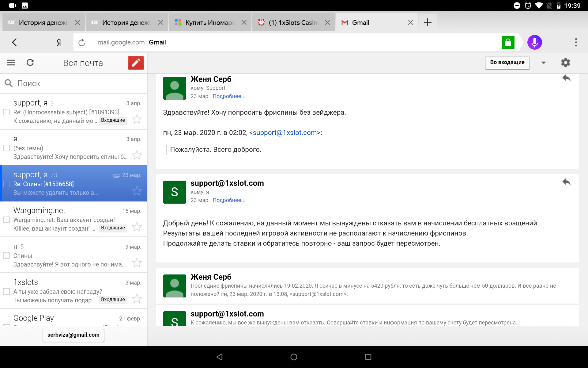Open support@1xslot.com email link

285,133
